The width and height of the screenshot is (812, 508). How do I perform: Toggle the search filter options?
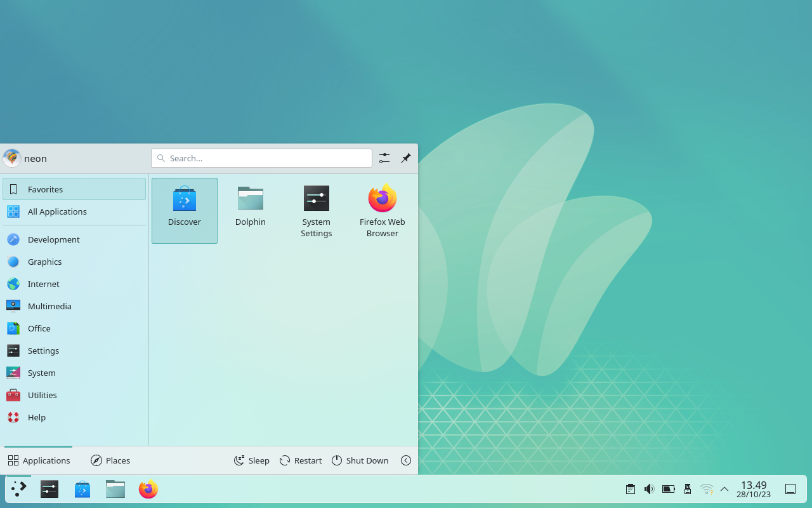(x=384, y=158)
